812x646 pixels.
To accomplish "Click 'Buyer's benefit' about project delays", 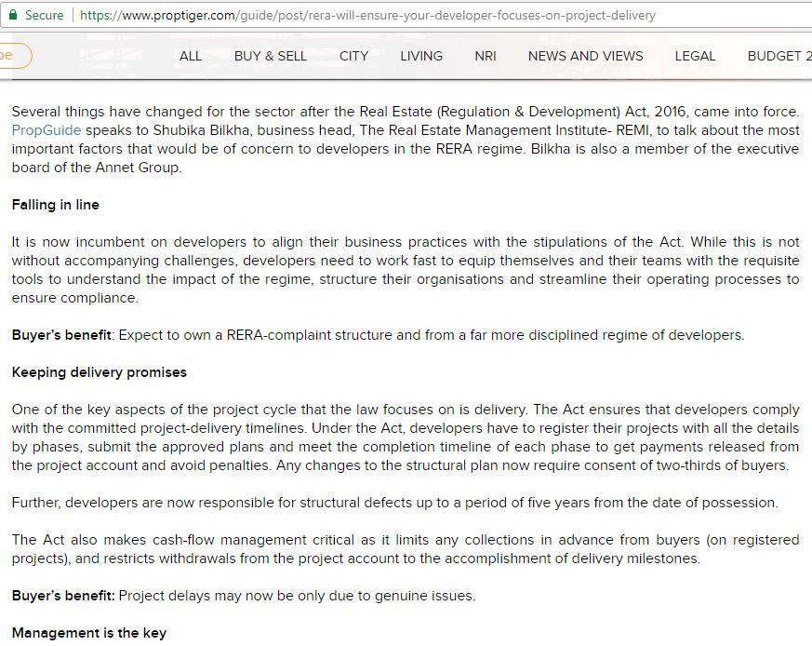I will (63, 596).
